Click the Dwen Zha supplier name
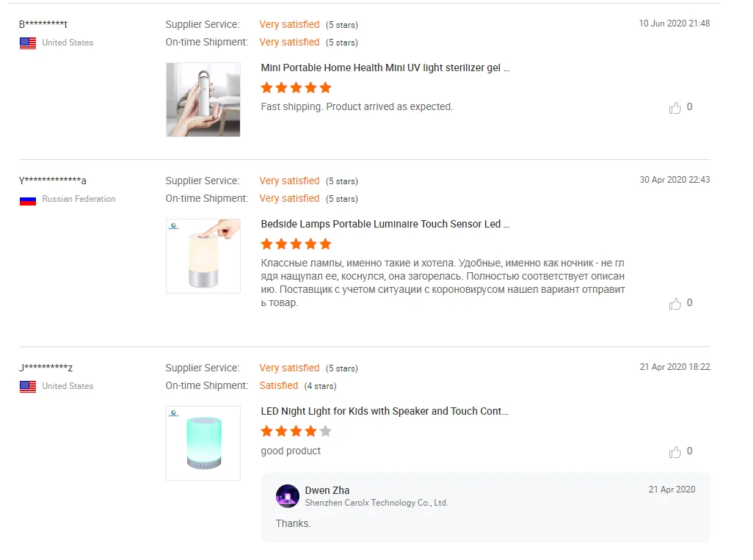This screenshot has width=753, height=560. [x=327, y=490]
